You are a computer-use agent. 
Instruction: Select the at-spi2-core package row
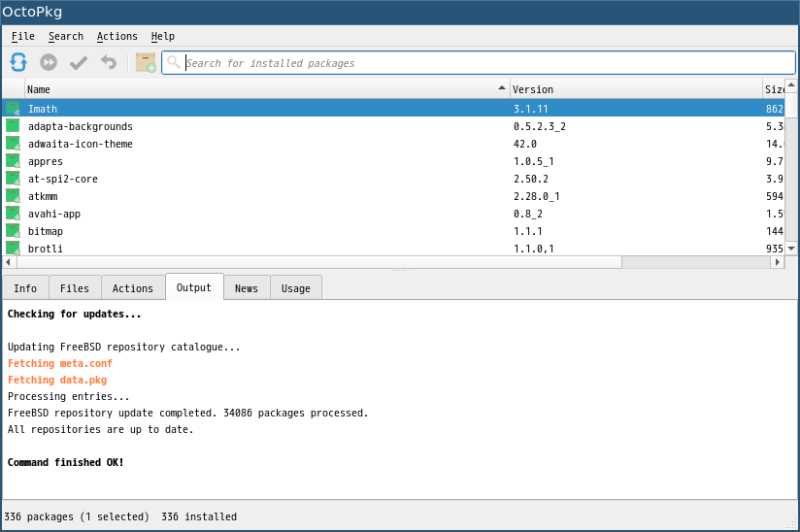tap(393, 179)
